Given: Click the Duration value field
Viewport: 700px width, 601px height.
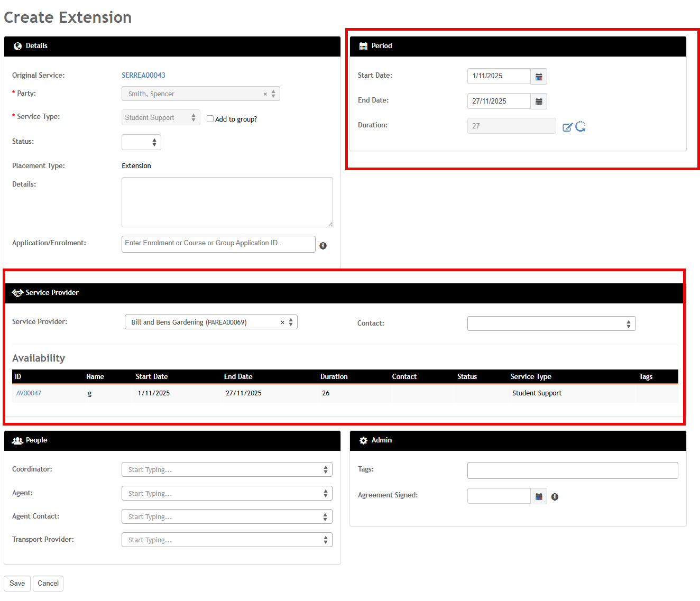Looking at the screenshot, I should (512, 126).
